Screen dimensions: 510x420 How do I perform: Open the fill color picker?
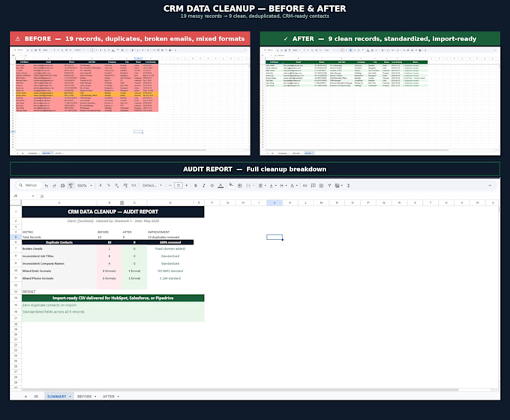tap(231, 185)
